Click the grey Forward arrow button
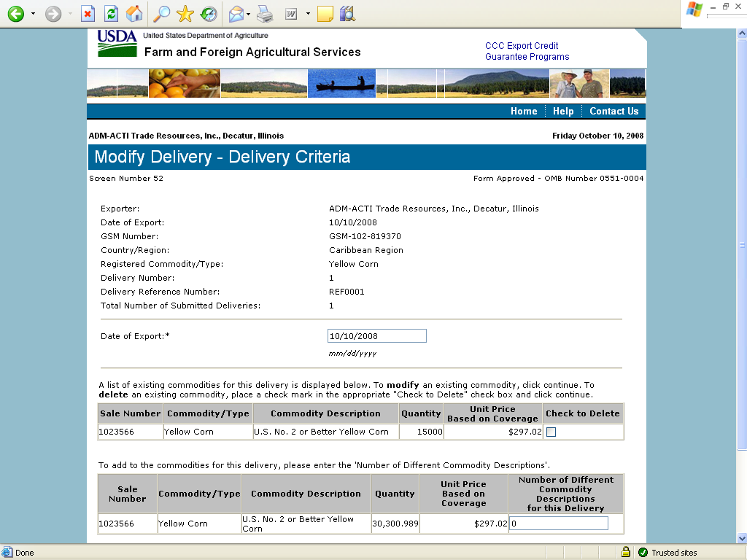 (x=53, y=14)
